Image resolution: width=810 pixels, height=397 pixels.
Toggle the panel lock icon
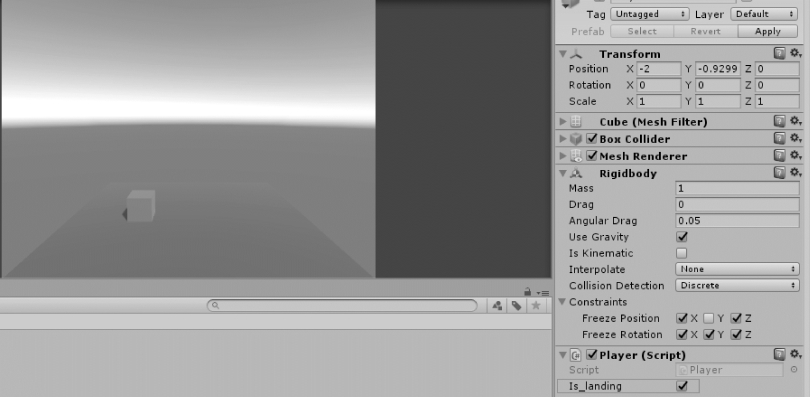click(x=527, y=292)
